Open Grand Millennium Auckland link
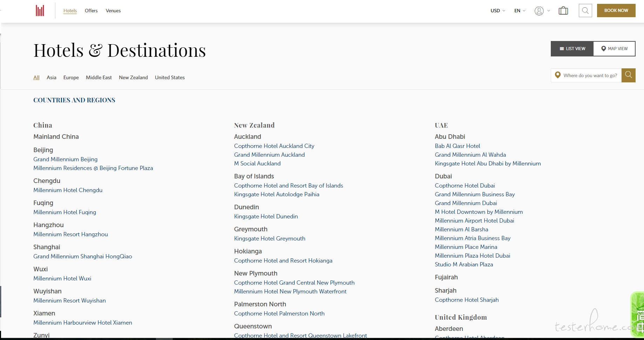This screenshot has width=644, height=340. pos(269,155)
